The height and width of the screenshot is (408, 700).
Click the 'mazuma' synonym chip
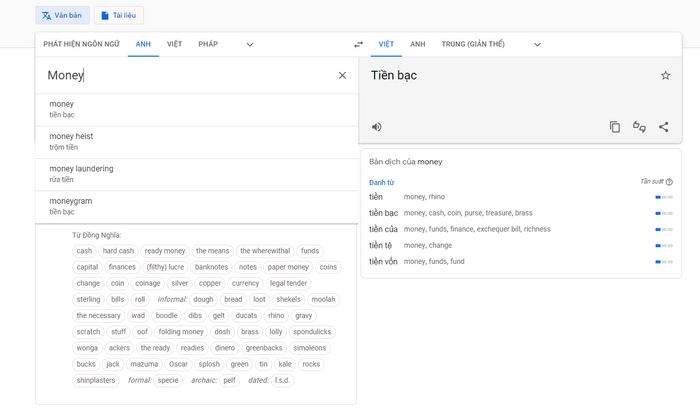tap(144, 364)
